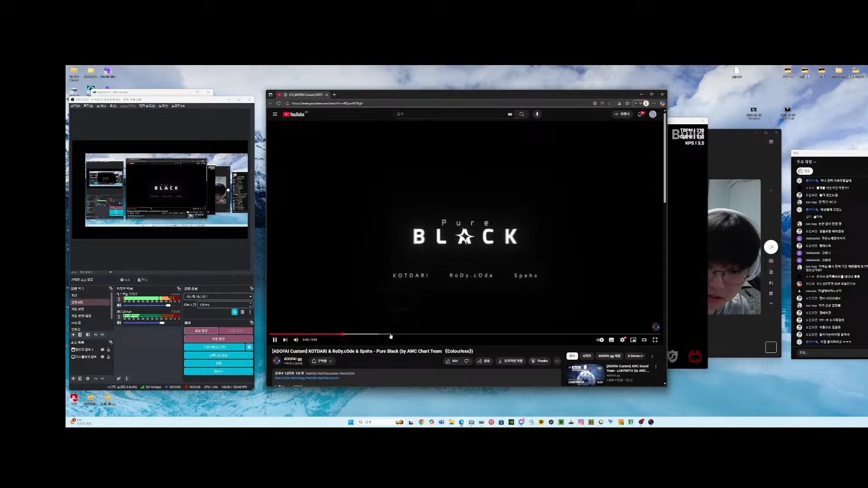Screen dimensions: 868x488
Task: Select the ADOFAI.gg 제공 filter chip
Action: (x=609, y=356)
